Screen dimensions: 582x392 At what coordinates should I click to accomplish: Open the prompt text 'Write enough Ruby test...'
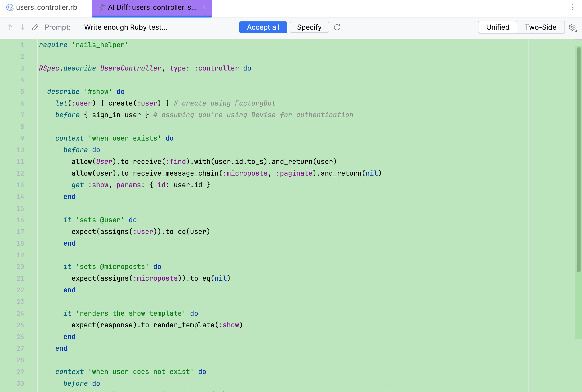(126, 27)
